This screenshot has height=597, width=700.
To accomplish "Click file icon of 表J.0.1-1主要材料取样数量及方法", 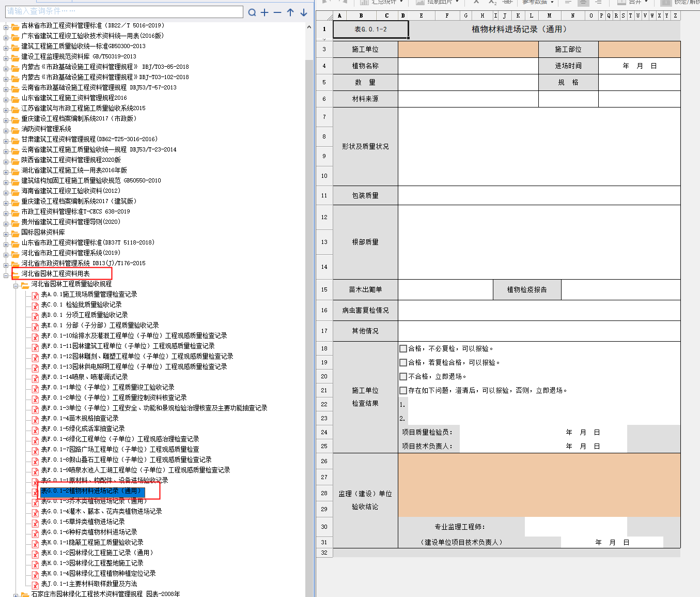I will [x=35, y=585].
